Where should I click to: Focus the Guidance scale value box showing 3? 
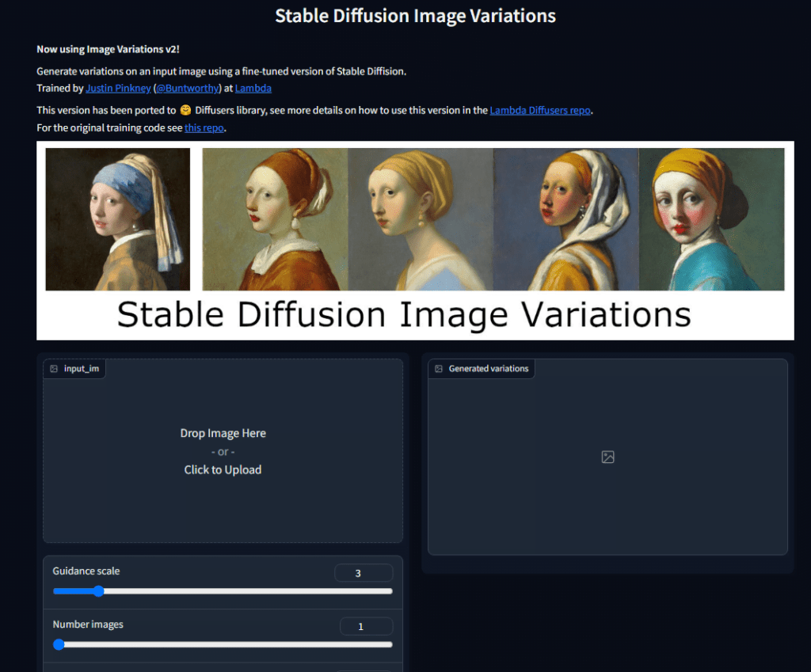pyautogui.click(x=364, y=573)
